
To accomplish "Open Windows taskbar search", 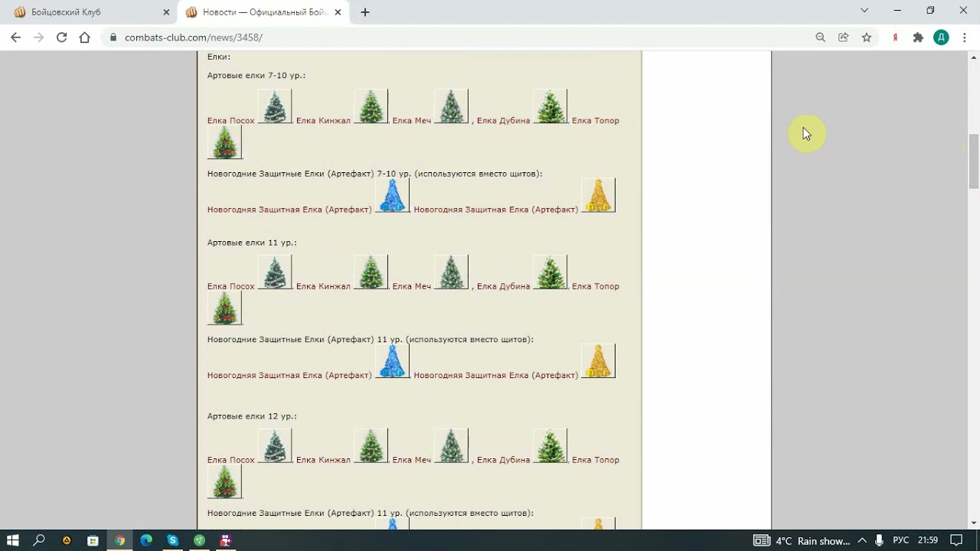I will [x=39, y=540].
